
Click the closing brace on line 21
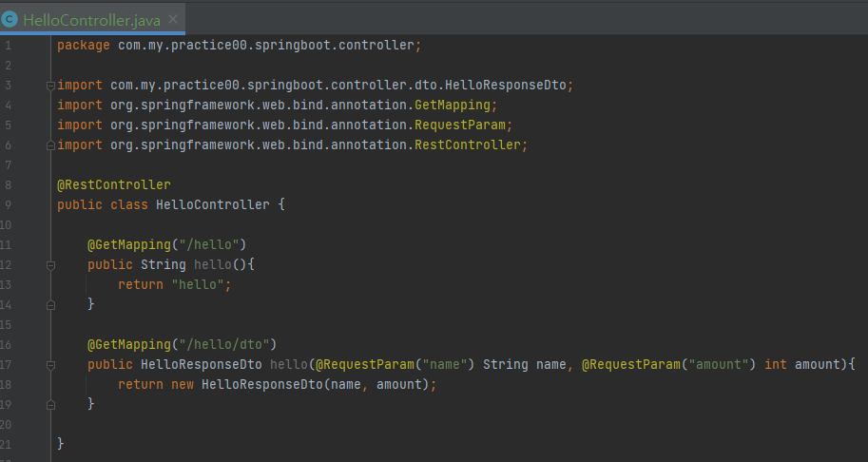coord(60,444)
